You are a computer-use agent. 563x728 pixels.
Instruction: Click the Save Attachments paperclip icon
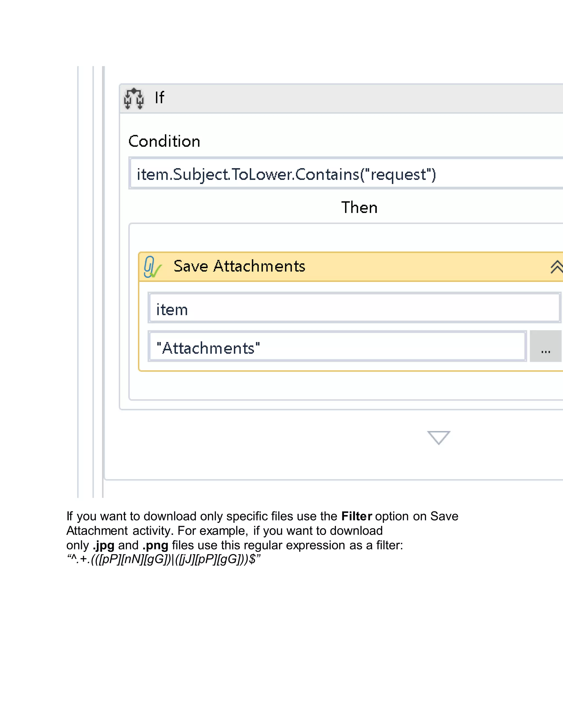click(152, 267)
